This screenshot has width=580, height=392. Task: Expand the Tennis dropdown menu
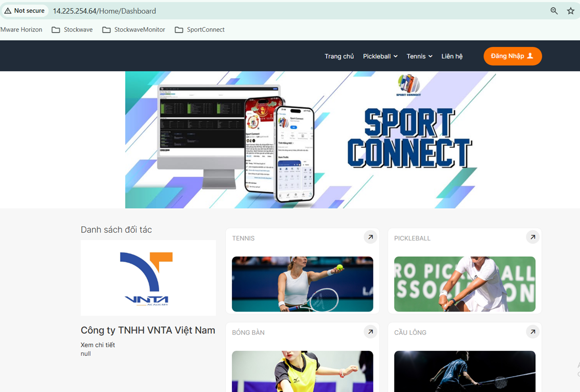point(419,56)
